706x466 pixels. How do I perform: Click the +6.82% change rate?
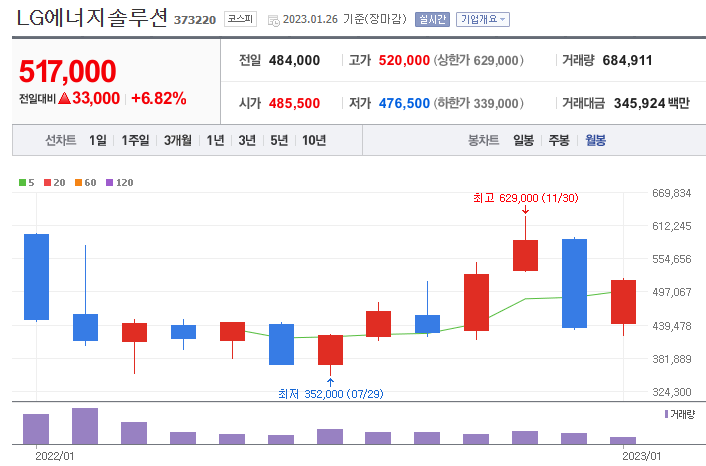tap(158, 98)
